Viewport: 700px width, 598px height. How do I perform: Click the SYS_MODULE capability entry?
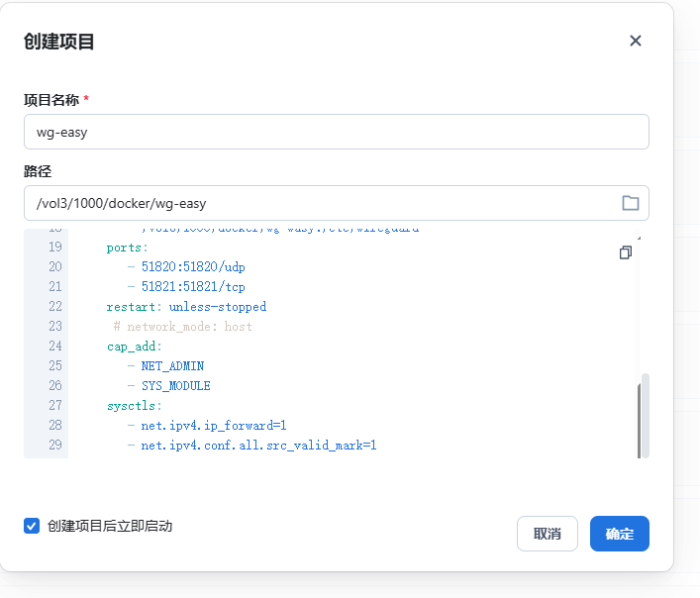175,386
